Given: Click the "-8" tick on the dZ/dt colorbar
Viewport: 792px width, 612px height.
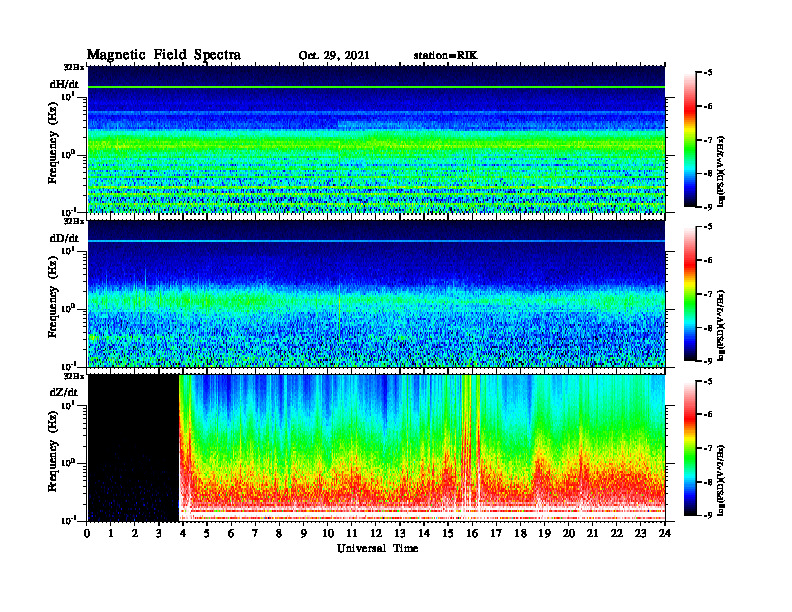Looking at the screenshot, I should 708,482.
